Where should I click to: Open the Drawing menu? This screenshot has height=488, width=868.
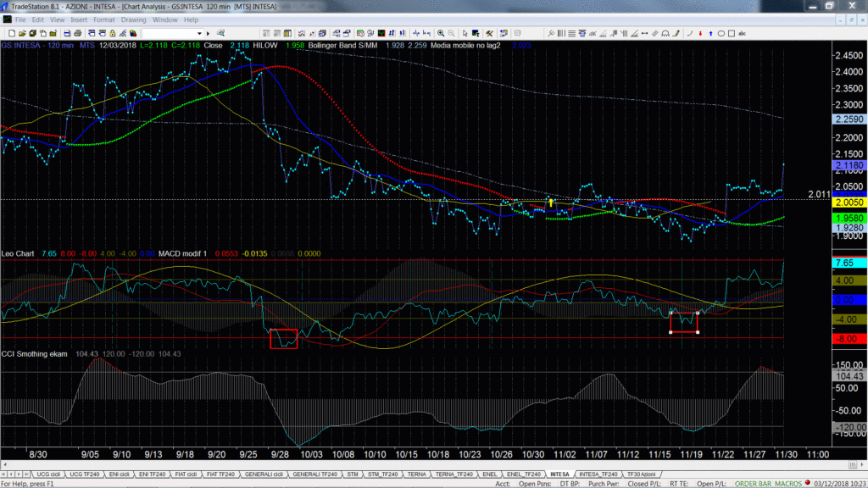pyautogui.click(x=133, y=20)
